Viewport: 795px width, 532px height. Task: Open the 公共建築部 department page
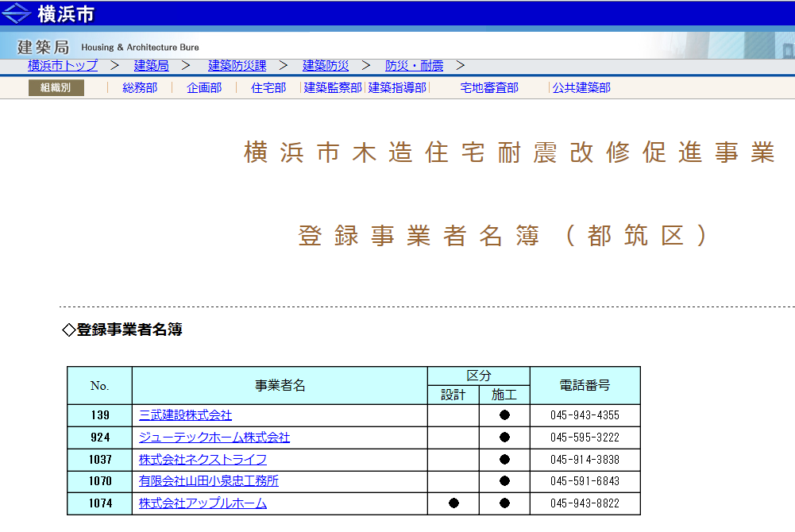pos(581,88)
